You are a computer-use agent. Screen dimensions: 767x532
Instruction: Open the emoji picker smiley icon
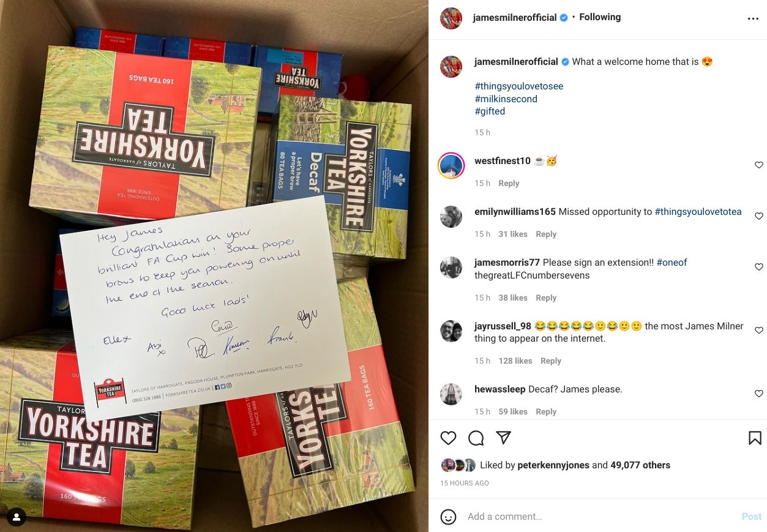click(449, 517)
